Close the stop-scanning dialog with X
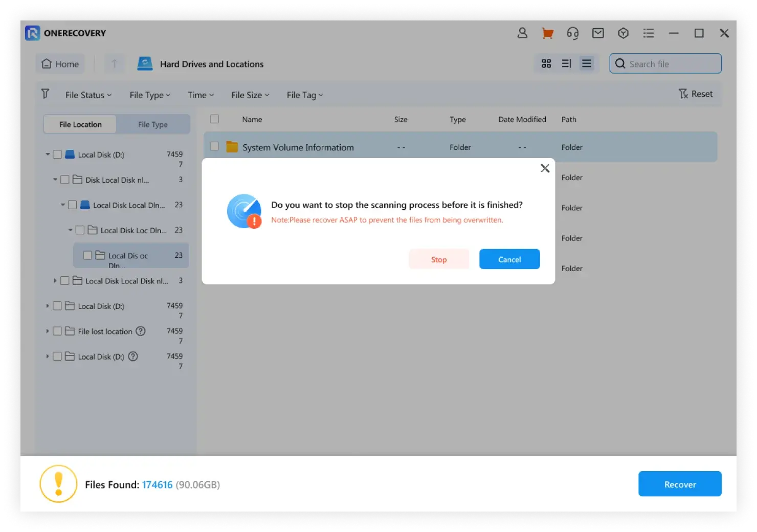Viewport: 757px width, 532px height. [x=545, y=168]
